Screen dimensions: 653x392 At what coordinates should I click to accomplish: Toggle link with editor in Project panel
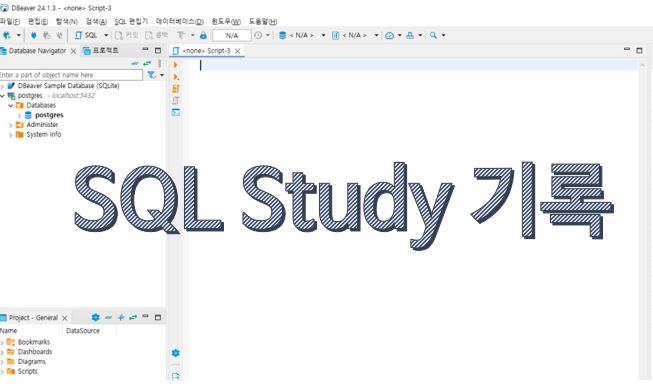(133, 317)
